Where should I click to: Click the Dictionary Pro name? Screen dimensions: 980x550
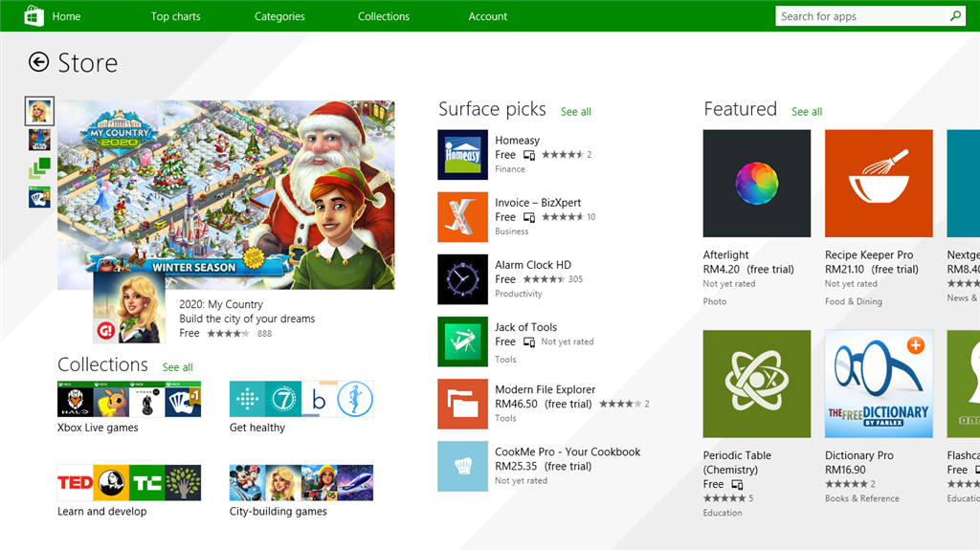tap(858, 455)
